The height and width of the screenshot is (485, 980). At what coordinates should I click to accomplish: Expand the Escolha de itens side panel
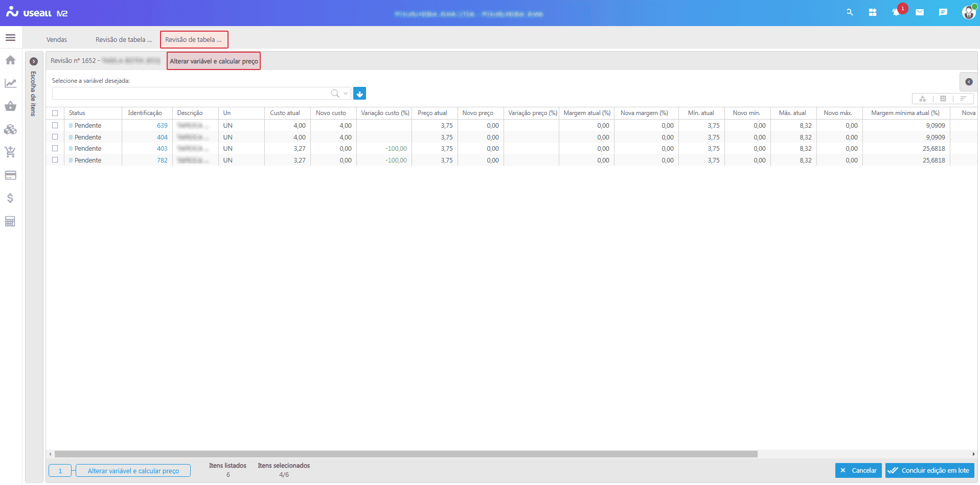(34, 61)
